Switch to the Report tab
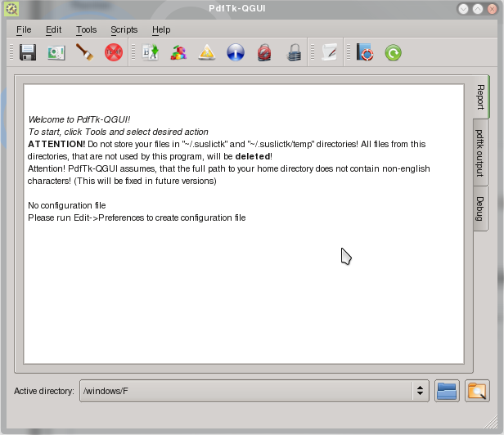 tap(480, 97)
